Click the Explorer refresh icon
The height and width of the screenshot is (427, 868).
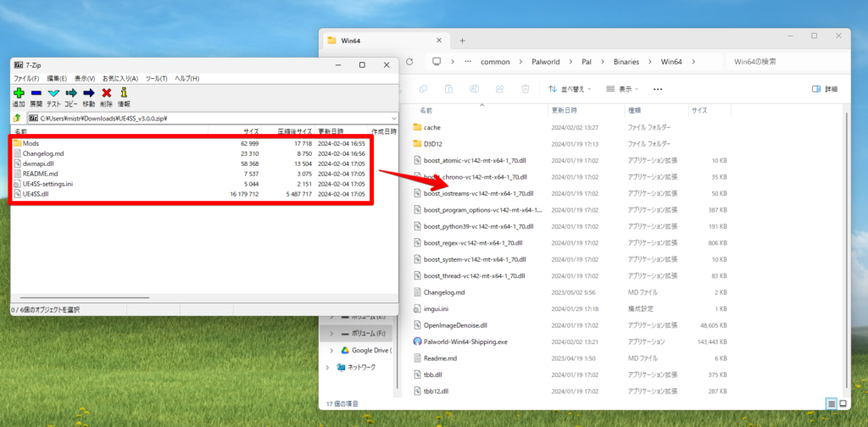click(412, 62)
